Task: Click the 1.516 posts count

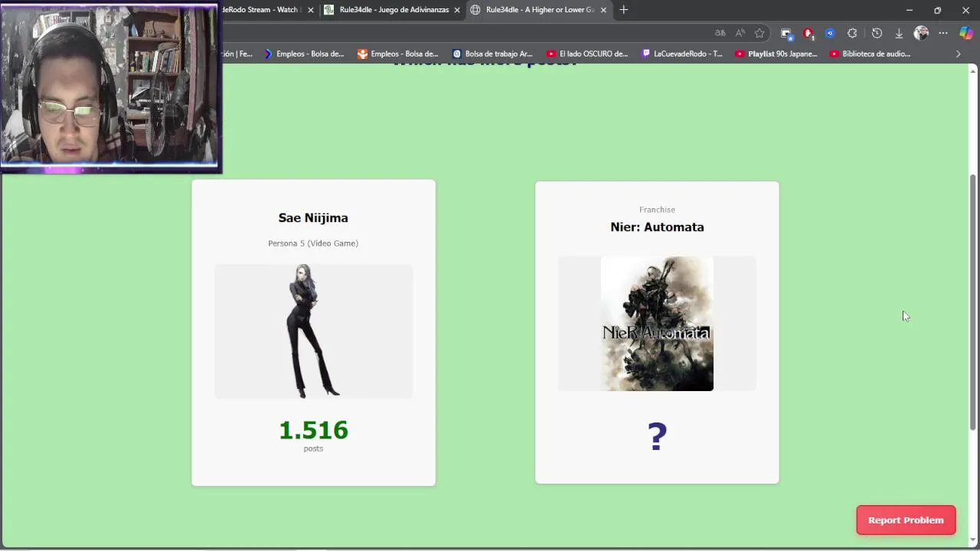Action: (313, 430)
